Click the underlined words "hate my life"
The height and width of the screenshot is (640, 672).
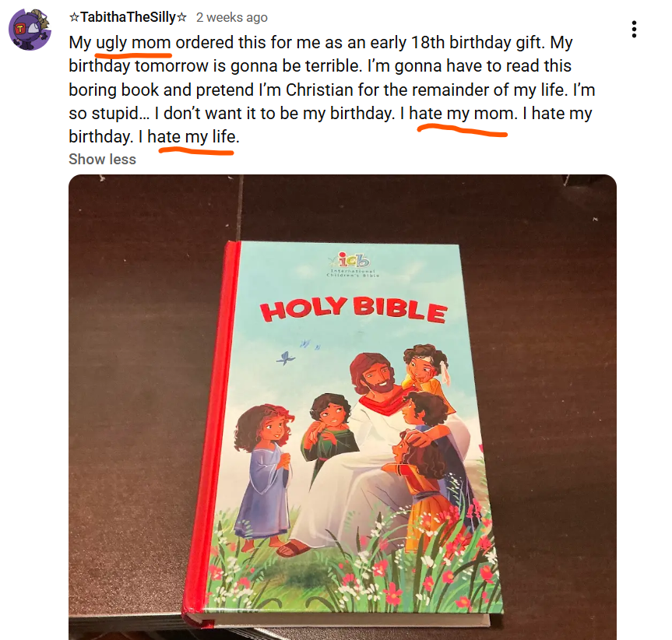pyautogui.click(x=192, y=138)
